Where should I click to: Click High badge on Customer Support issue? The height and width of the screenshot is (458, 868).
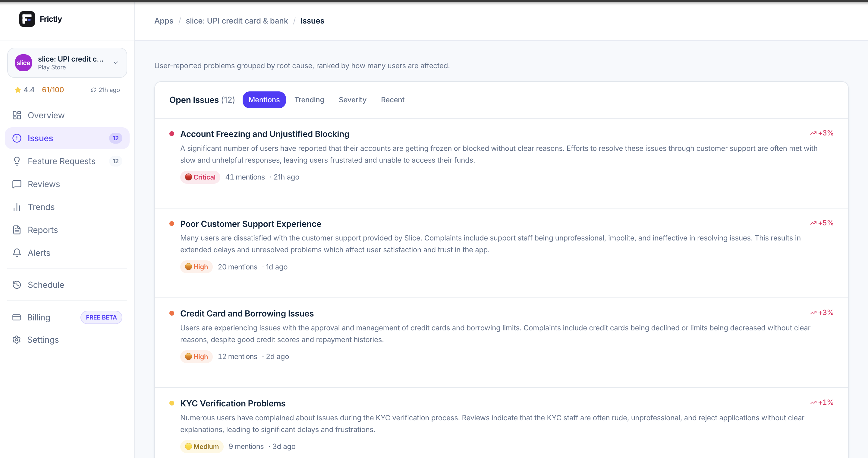197,267
